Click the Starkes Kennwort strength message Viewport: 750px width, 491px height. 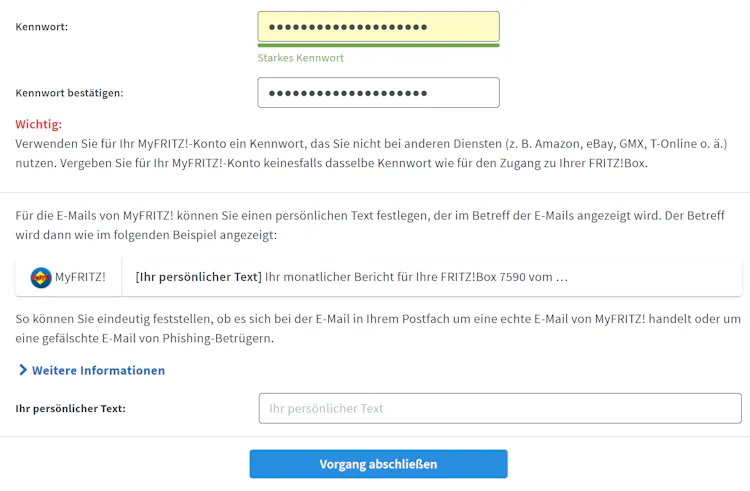click(x=300, y=58)
